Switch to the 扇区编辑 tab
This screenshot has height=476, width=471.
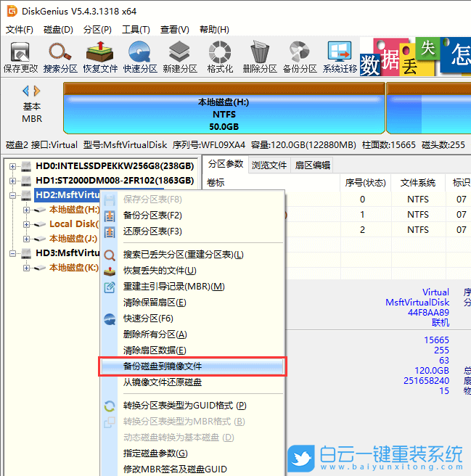point(313,165)
